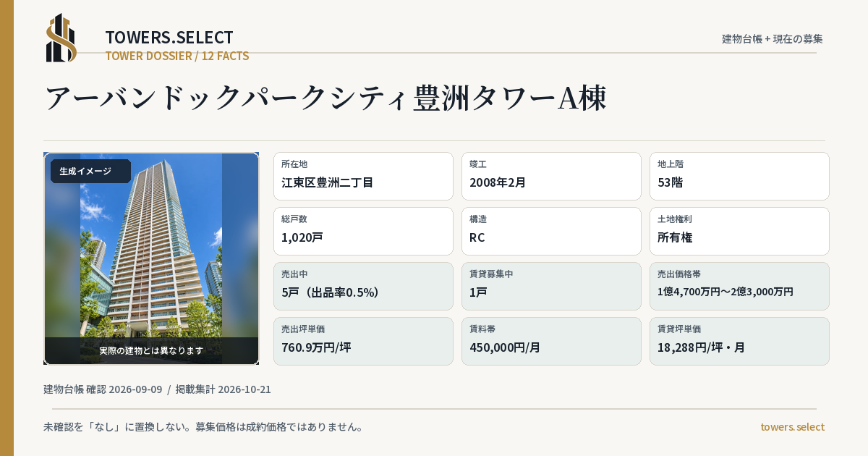Select the 賃料帯 card showing 450,000円/月
Image resolution: width=868 pixels, height=456 pixels.
coord(551,341)
